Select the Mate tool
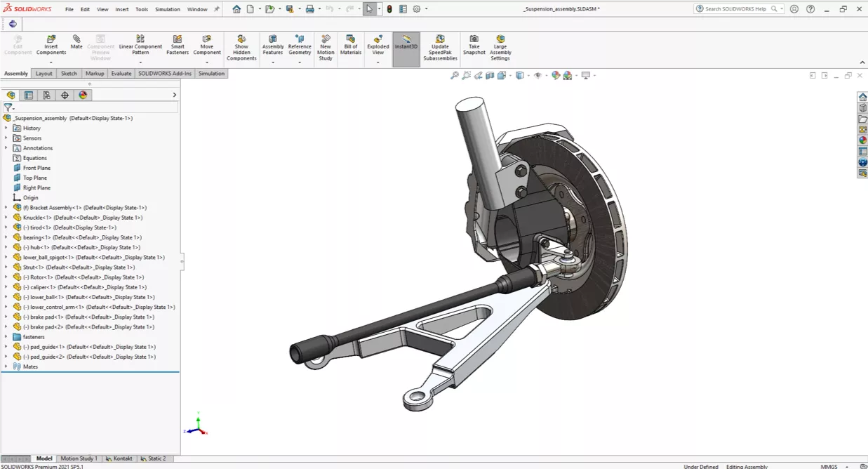 pos(76,42)
